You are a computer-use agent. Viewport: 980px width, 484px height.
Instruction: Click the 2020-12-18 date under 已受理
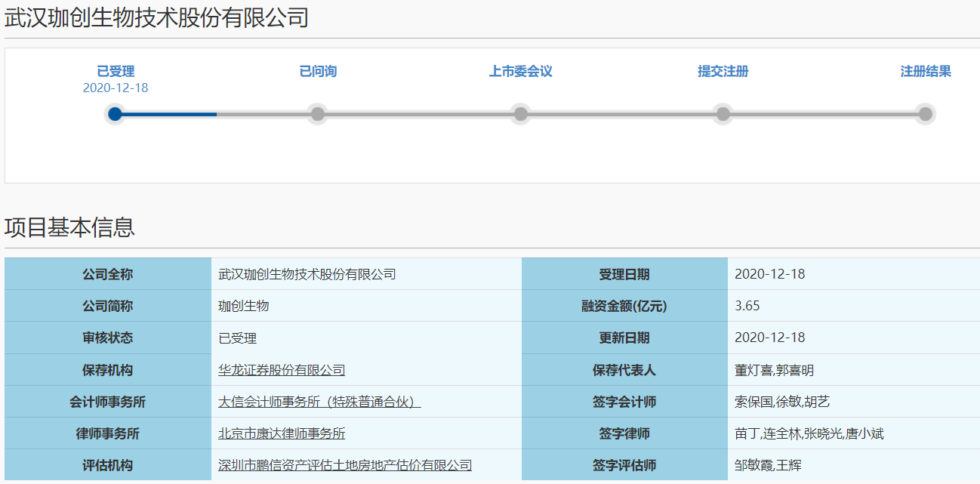[x=116, y=88]
